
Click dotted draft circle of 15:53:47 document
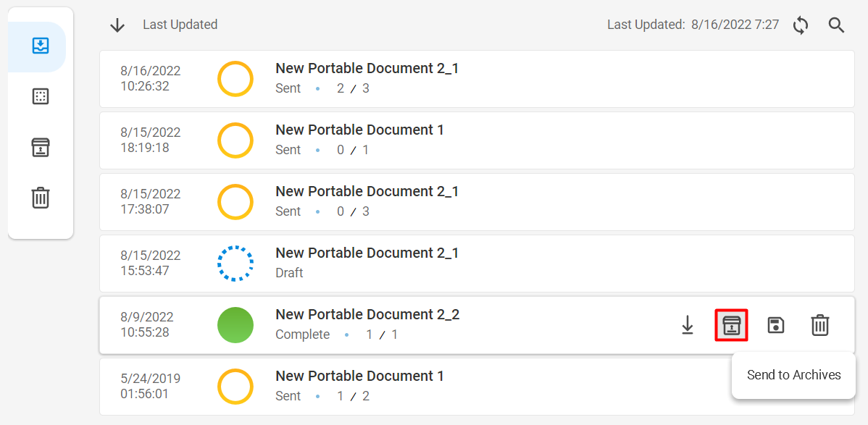click(235, 264)
